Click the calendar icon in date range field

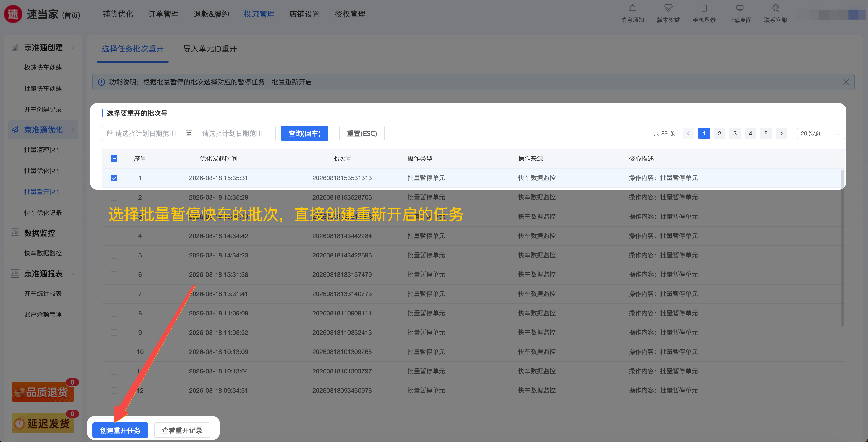pos(110,134)
